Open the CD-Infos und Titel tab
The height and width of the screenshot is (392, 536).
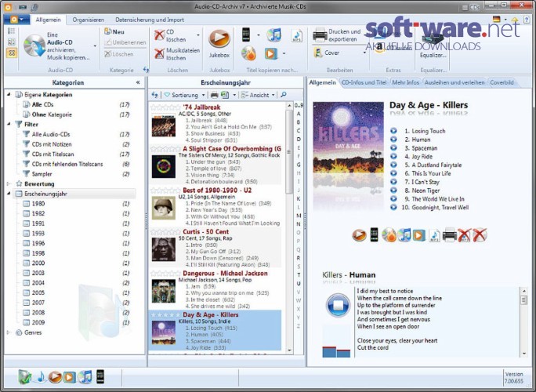tap(364, 82)
